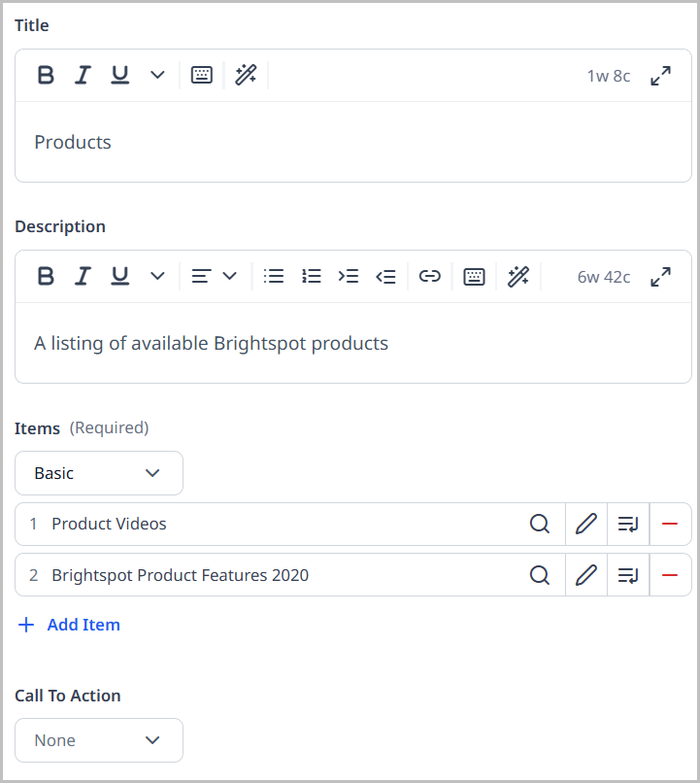700x783 pixels.
Task: Apply a bulleted list in the Description
Action: (x=273, y=276)
